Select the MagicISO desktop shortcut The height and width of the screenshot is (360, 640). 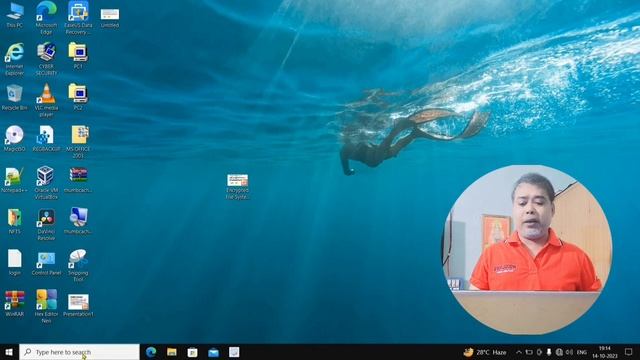15,139
